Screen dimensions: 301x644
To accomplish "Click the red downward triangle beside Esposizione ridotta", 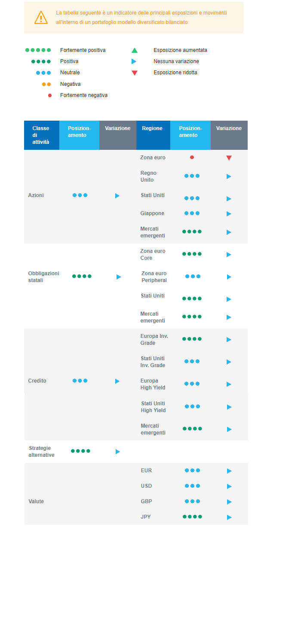I will tap(135, 73).
